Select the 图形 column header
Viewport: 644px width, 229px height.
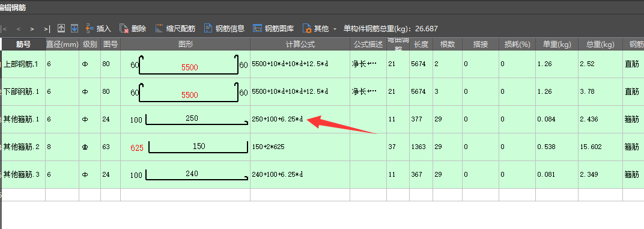pyautogui.click(x=185, y=44)
